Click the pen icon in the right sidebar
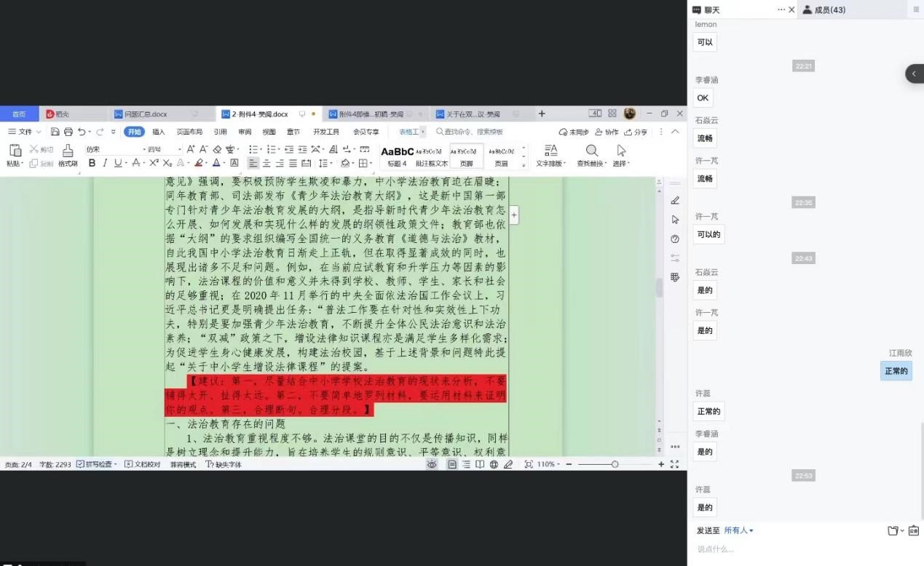This screenshot has width=924, height=566. pyautogui.click(x=675, y=200)
